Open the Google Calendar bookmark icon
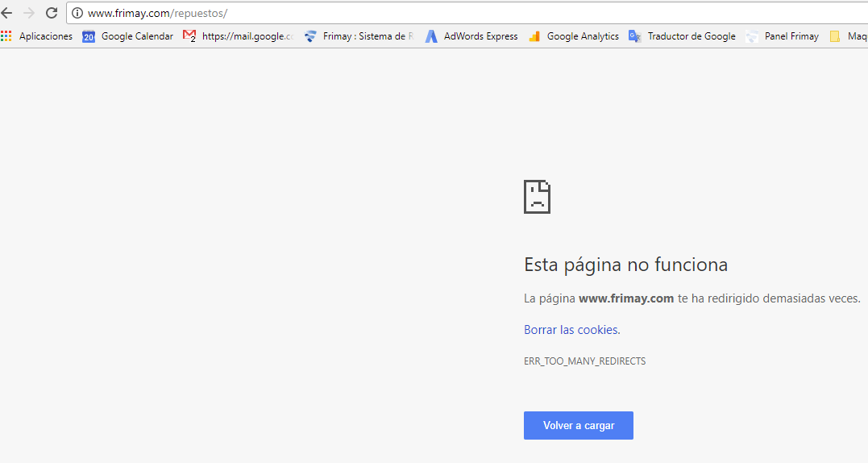Screen dimensions: 868x463 [x=89, y=36]
